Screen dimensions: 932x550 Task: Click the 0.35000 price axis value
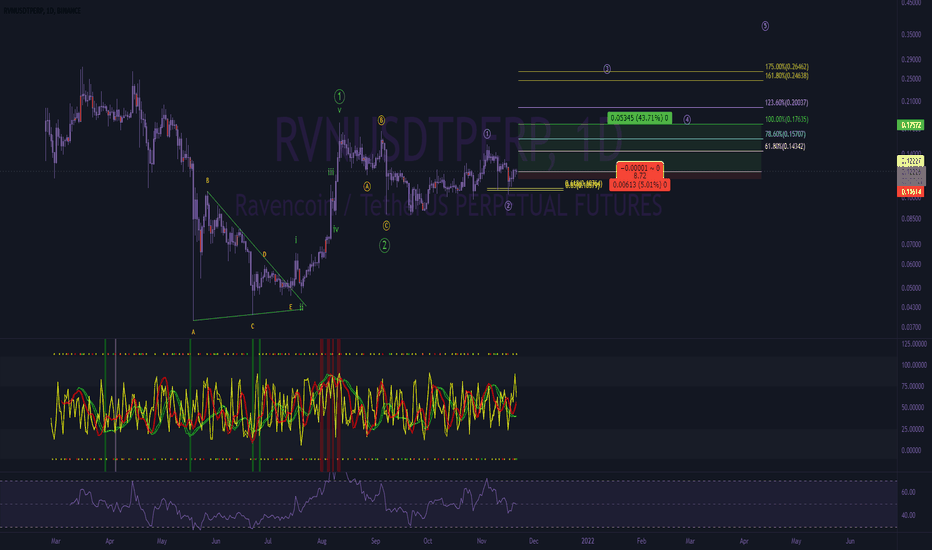pos(911,34)
